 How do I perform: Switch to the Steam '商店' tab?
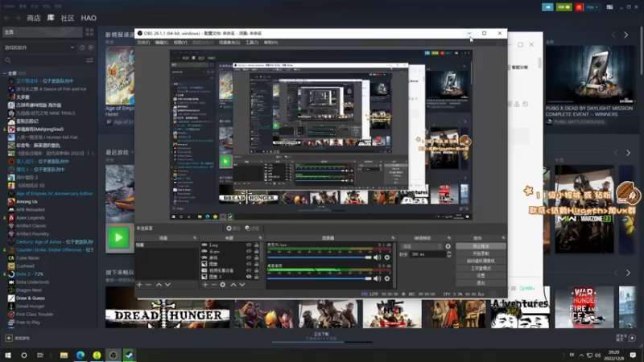click(34, 18)
